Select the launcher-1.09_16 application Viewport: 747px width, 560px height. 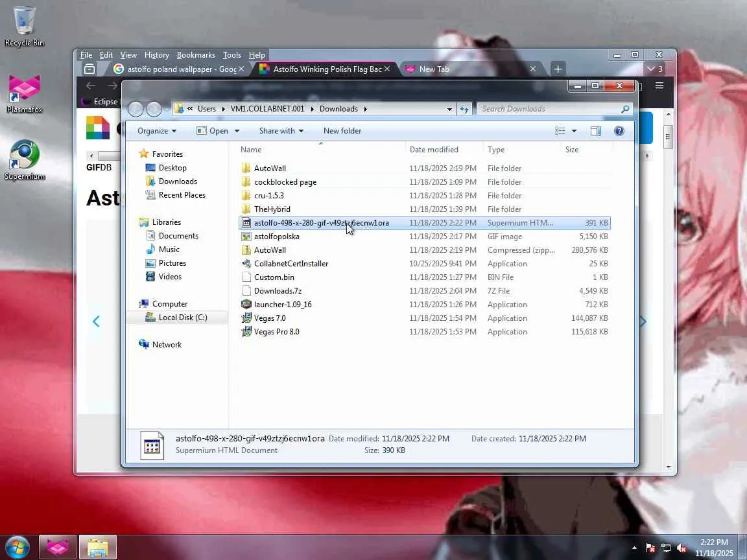coord(425,305)
